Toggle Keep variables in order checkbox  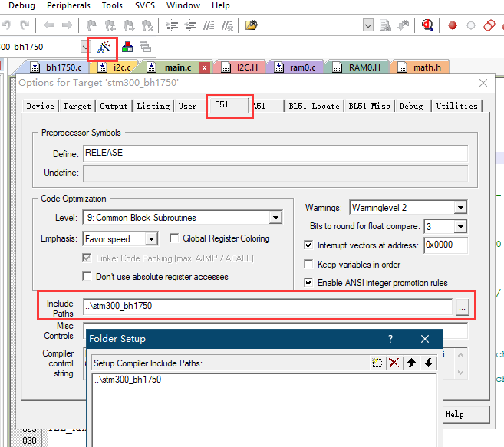pyautogui.click(x=308, y=265)
